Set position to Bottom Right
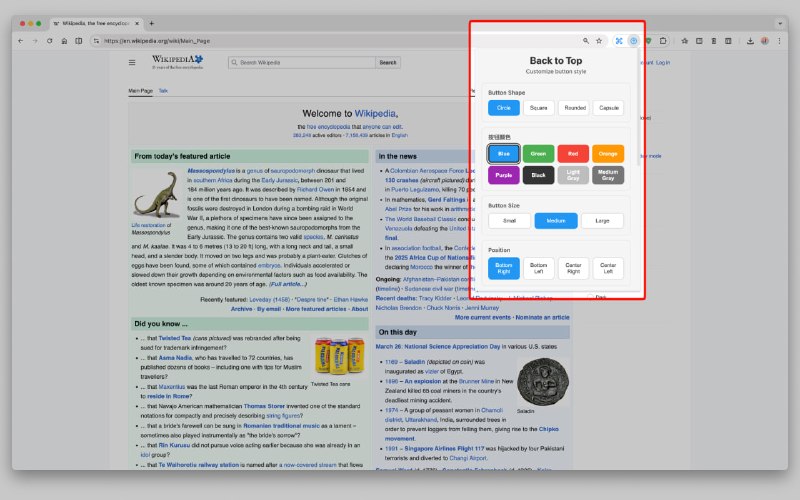This screenshot has width=800, height=500. [504, 268]
